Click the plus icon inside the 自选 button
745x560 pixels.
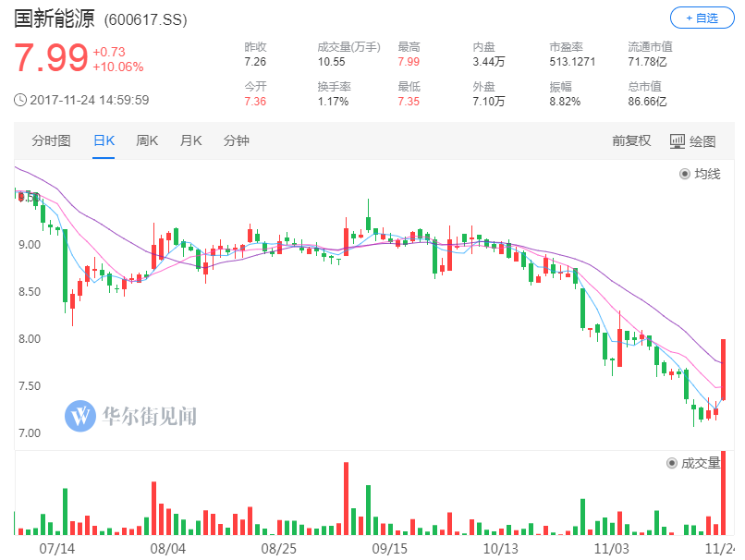click(x=688, y=18)
